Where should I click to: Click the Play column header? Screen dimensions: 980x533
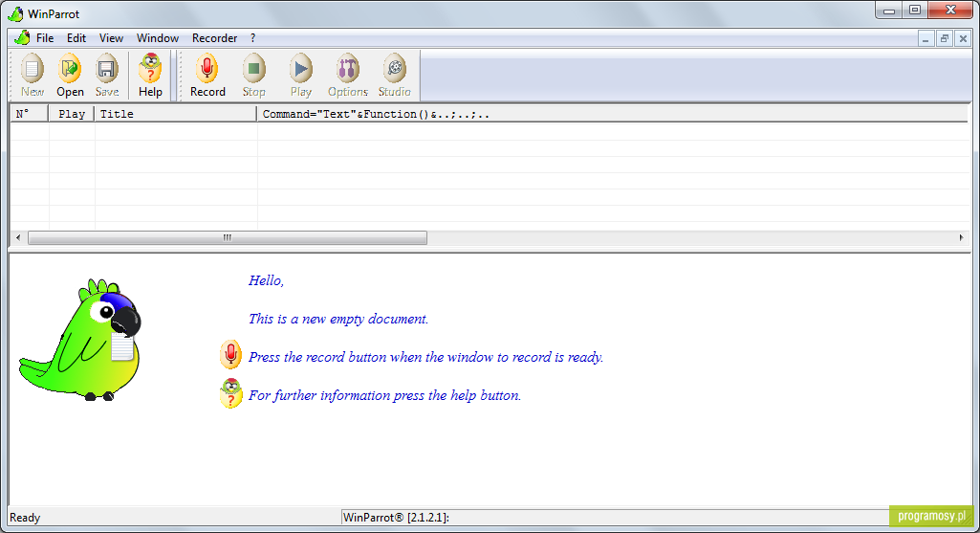[72, 114]
